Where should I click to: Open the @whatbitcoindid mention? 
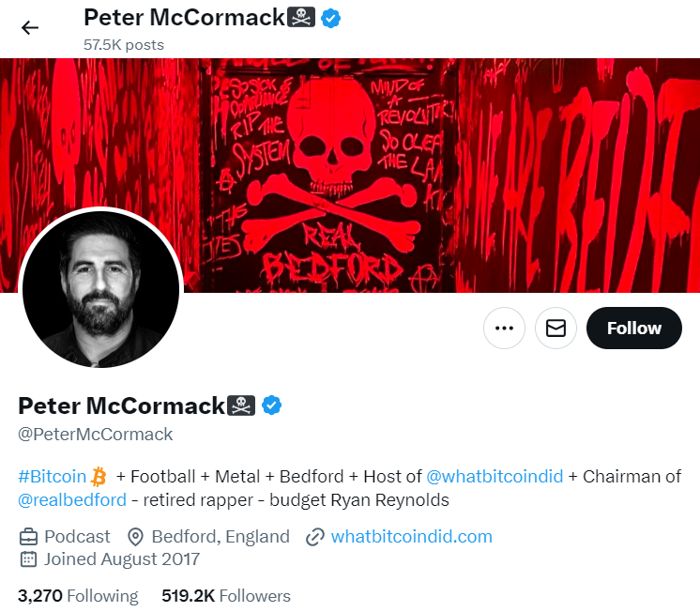click(x=495, y=477)
